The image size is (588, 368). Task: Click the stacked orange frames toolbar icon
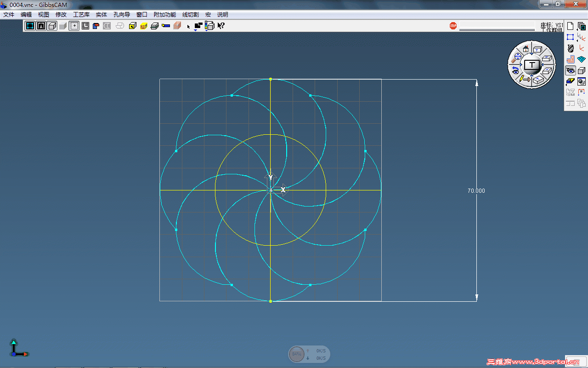point(177,26)
